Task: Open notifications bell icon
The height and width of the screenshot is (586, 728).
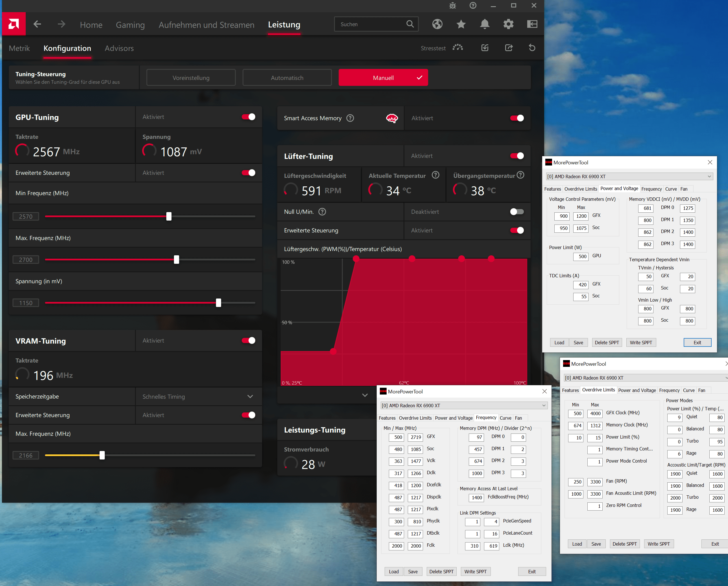Action: tap(485, 24)
